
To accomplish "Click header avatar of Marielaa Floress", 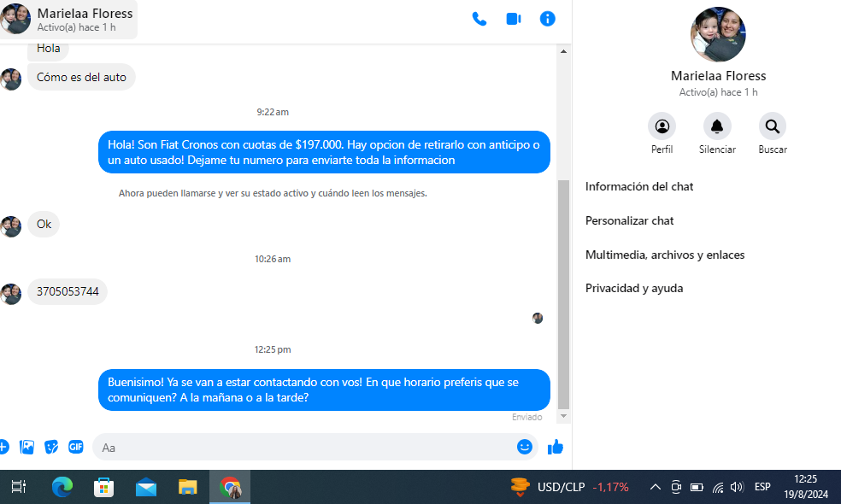I will coord(15,20).
